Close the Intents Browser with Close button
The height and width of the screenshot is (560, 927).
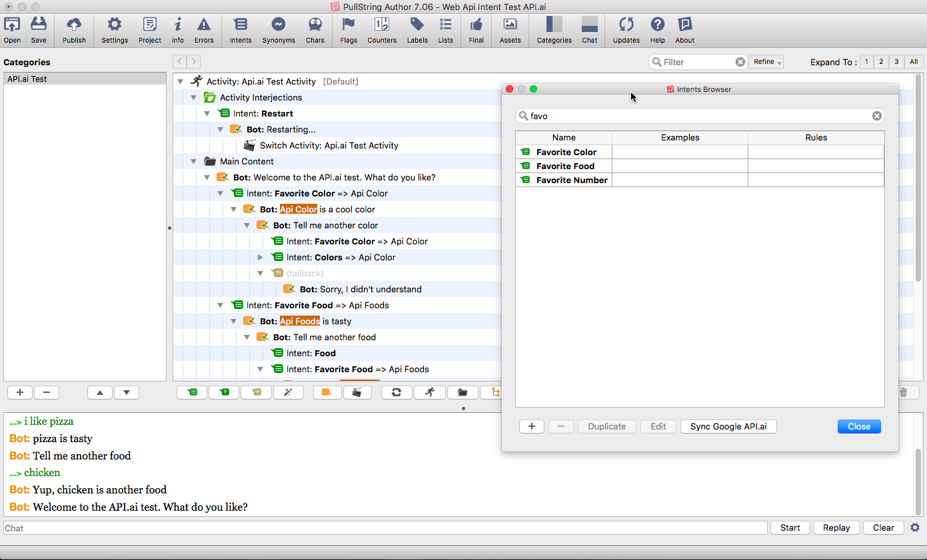coord(859,426)
